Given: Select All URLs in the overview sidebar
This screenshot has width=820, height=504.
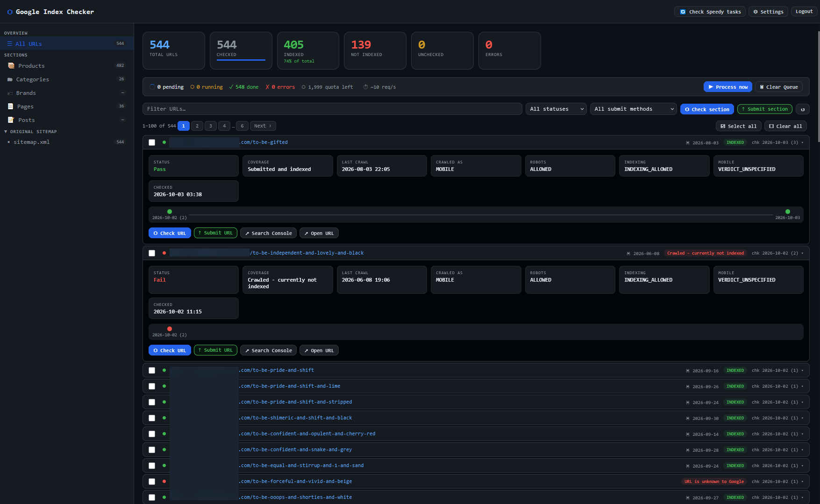Looking at the screenshot, I should click(67, 44).
